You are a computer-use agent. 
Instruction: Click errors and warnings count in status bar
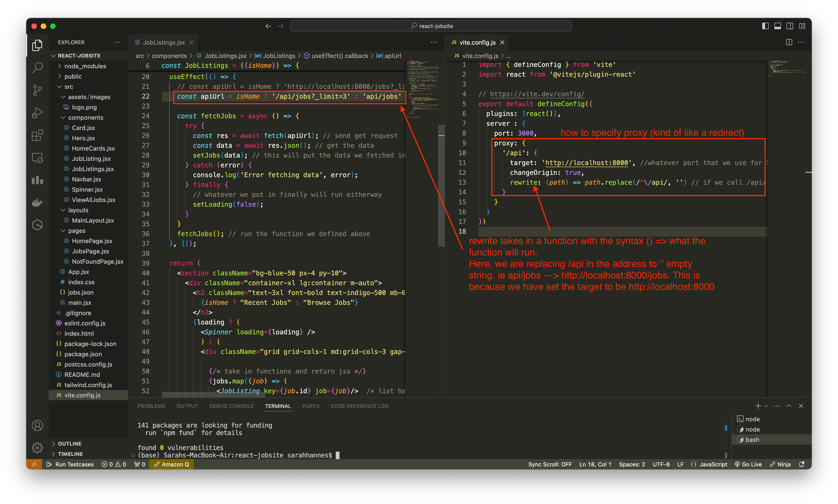114,464
